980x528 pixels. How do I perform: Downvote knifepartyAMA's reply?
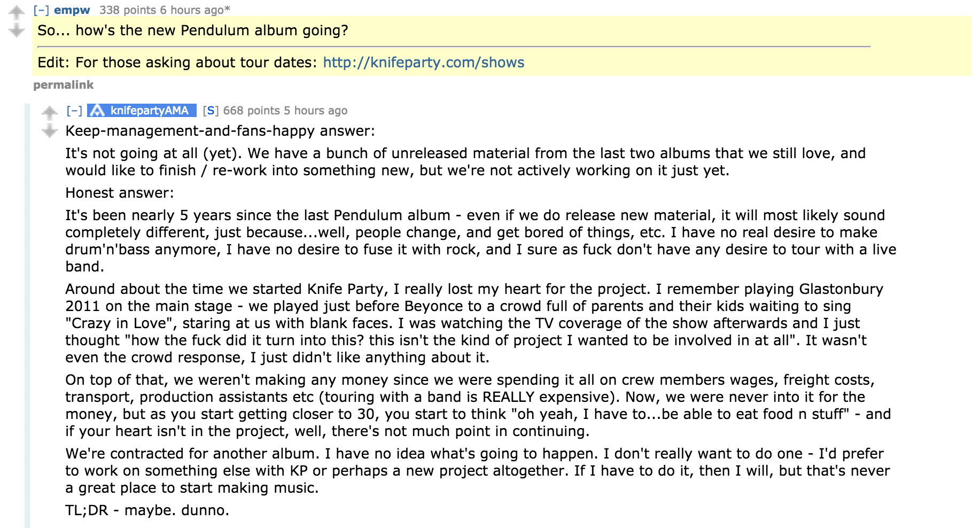tap(50, 131)
